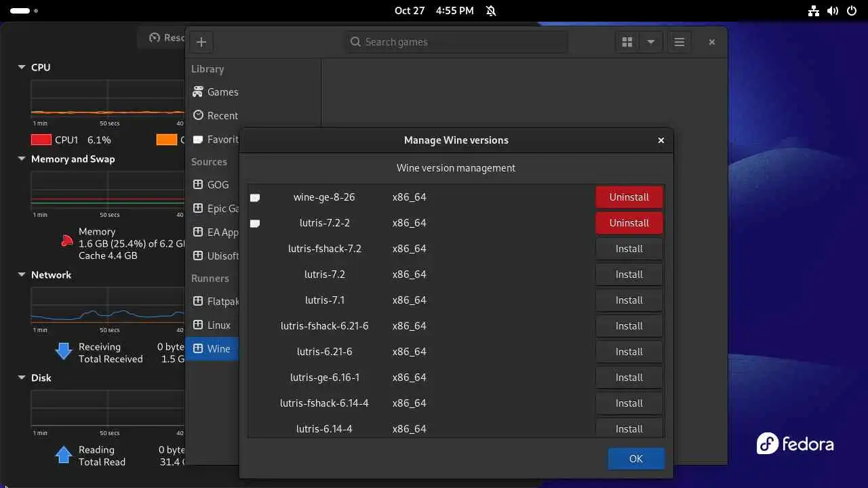Collapse the CPU section in System Monitor
This screenshot has height=488, width=868.
[x=22, y=67]
